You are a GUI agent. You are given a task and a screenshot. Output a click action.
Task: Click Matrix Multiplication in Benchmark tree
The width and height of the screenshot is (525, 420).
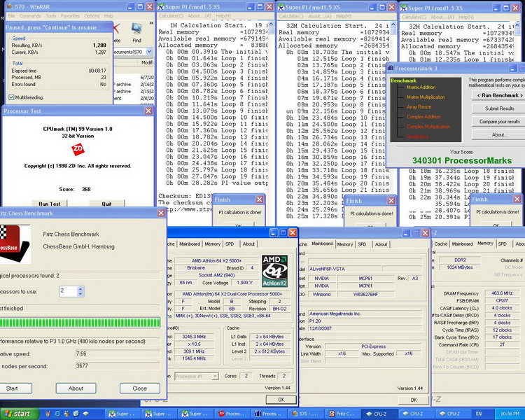tap(426, 97)
